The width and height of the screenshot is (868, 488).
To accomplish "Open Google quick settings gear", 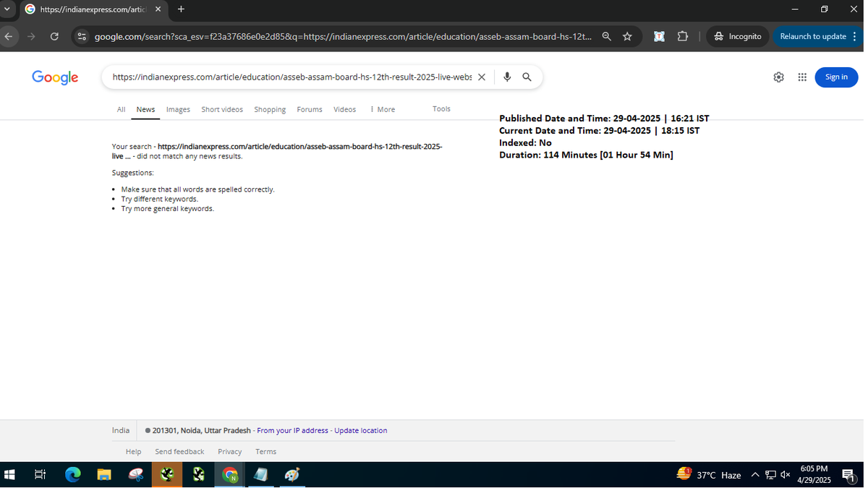I will (778, 77).
